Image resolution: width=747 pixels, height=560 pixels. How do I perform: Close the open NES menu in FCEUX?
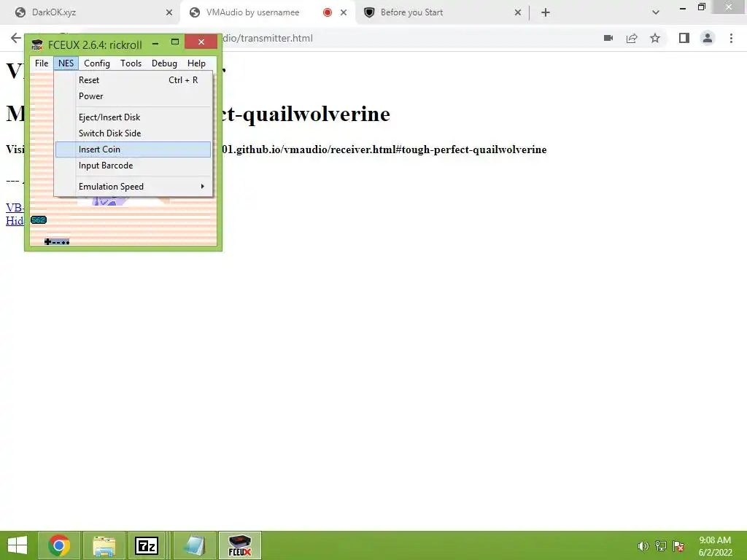(x=66, y=63)
